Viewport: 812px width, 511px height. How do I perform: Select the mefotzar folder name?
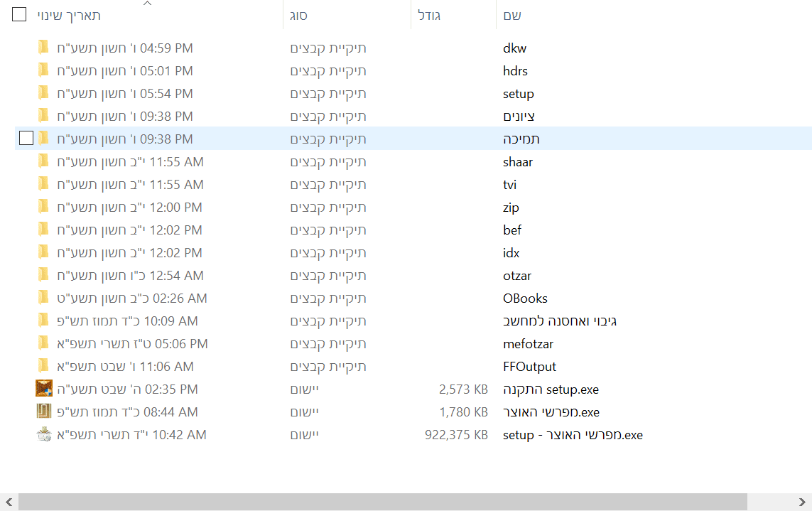coord(529,344)
